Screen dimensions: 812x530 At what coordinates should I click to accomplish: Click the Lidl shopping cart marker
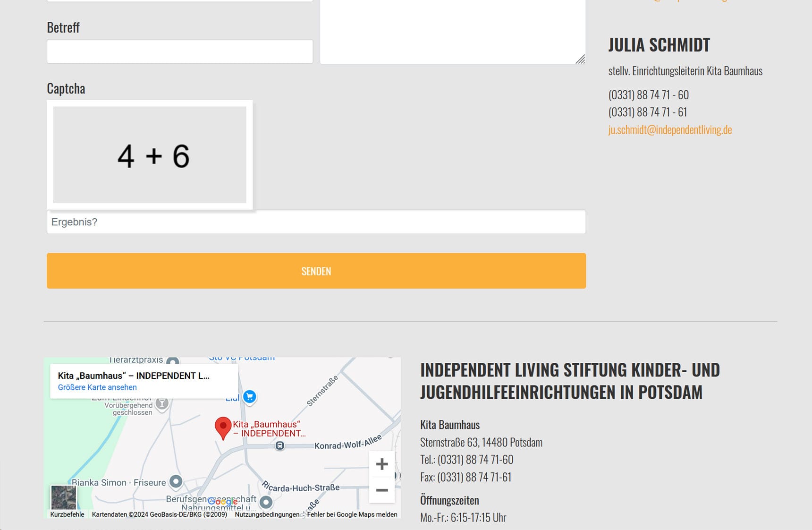[250, 397]
